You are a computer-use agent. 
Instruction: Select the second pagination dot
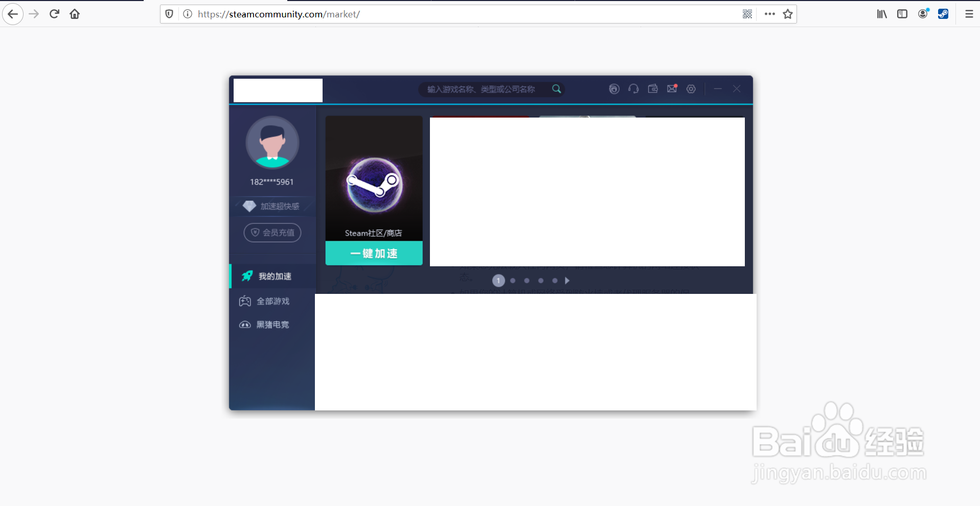tap(513, 281)
